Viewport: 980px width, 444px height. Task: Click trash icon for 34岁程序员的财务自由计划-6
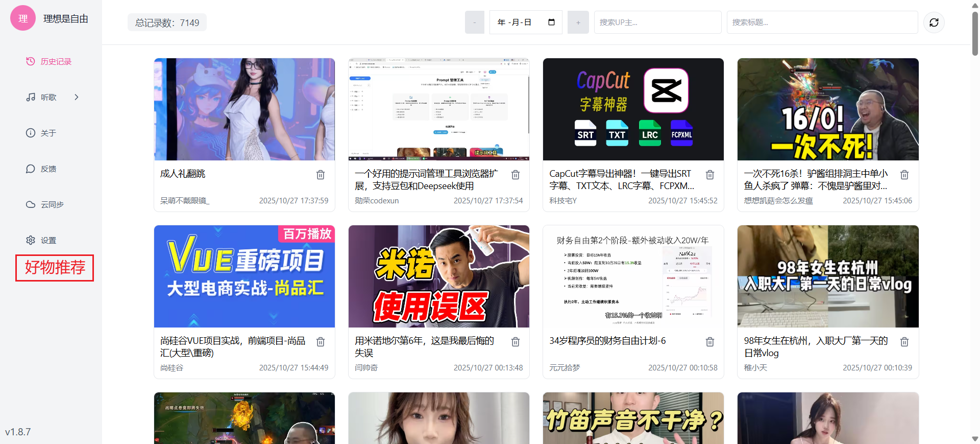click(709, 342)
